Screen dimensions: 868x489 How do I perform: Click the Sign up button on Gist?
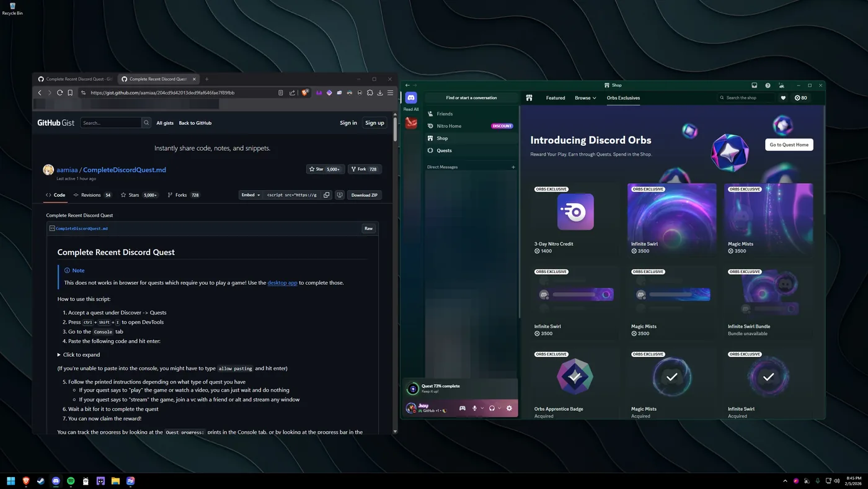pos(374,123)
